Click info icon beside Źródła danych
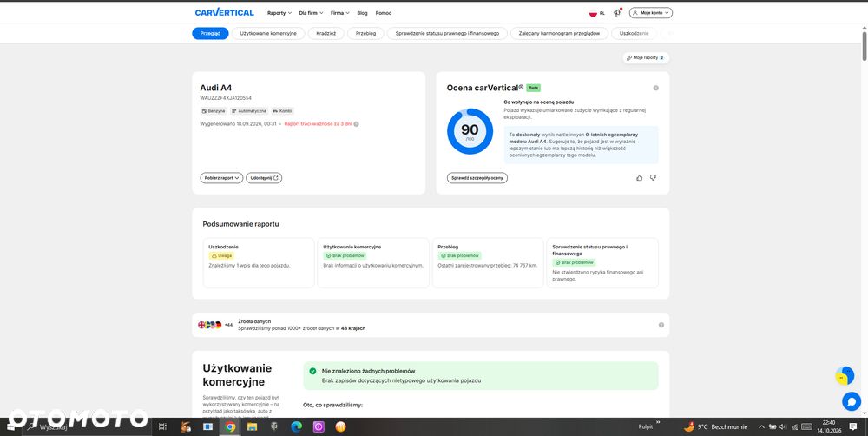This screenshot has height=436, width=868. tap(661, 325)
